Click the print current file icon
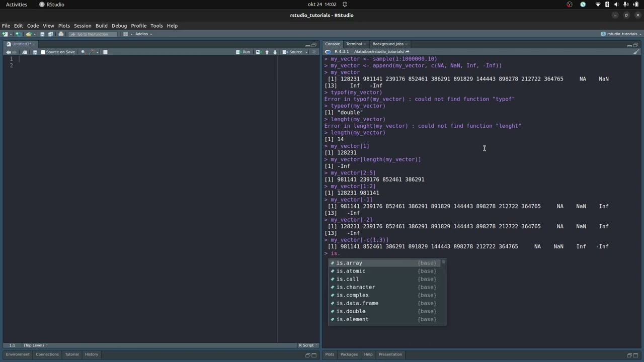The width and height of the screenshot is (644, 362). (x=61, y=34)
